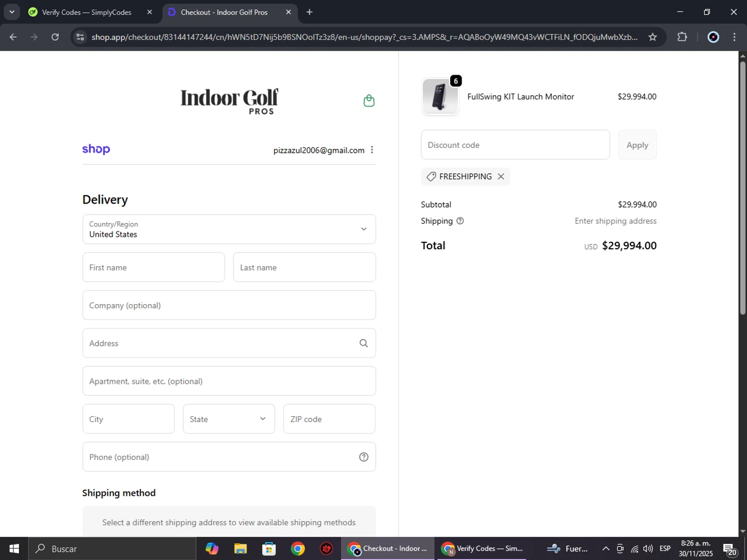The height and width of the screenshot is (560, 747).
Task: Open Chrome three-dot menu
Action: (x=734, y=37)
